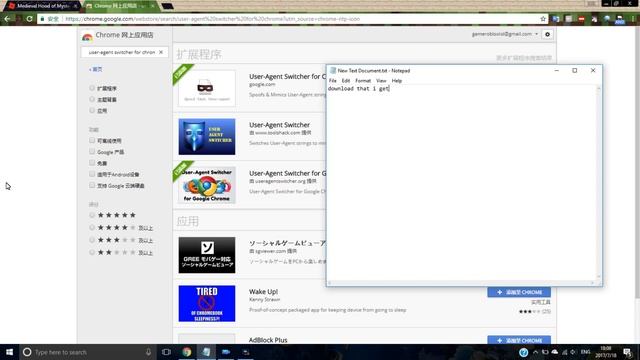Show hidden system tray icons chevron
Image resolution: width=640 pixels, height=360 pixels.
click(536, 352)
